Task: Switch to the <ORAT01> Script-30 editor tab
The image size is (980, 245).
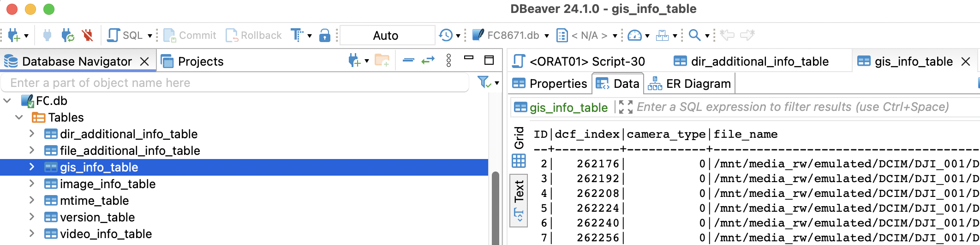Action: tap(580, 61)
